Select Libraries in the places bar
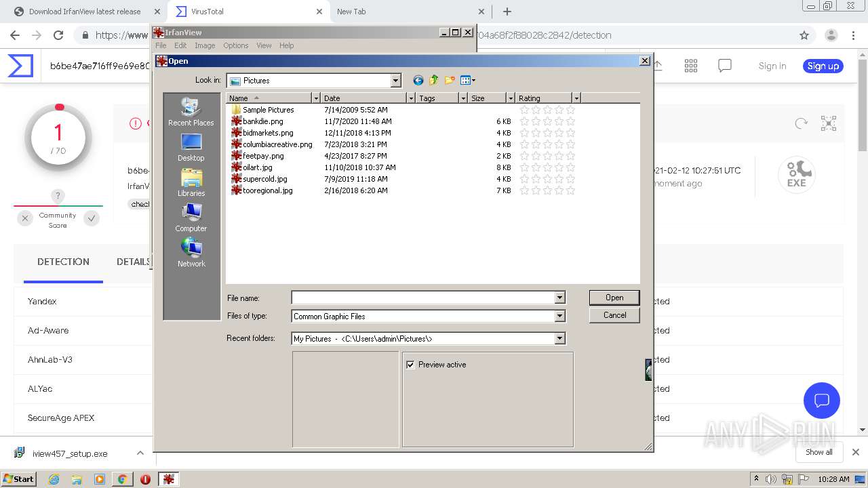Viewport: 868px width, 488px height. (x=191, y=183)
